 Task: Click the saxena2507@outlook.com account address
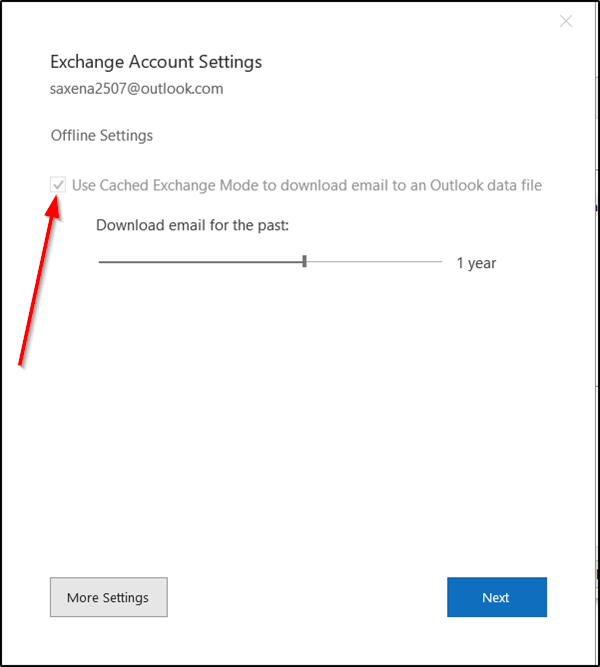pyautogui.click(x=137, y=88)
